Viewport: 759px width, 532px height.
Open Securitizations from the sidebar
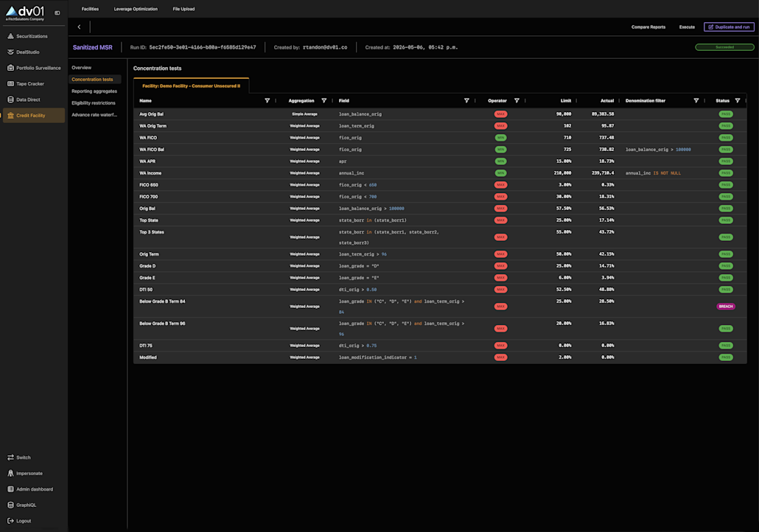(33, 36)
